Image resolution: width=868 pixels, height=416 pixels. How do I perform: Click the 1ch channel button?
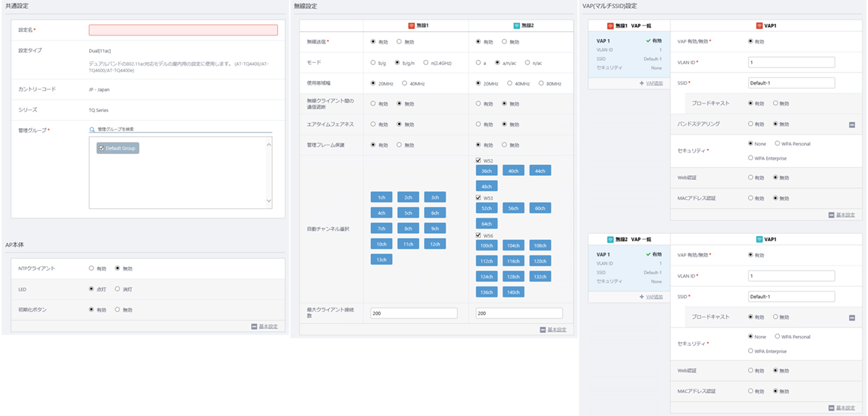coord(381,197)
